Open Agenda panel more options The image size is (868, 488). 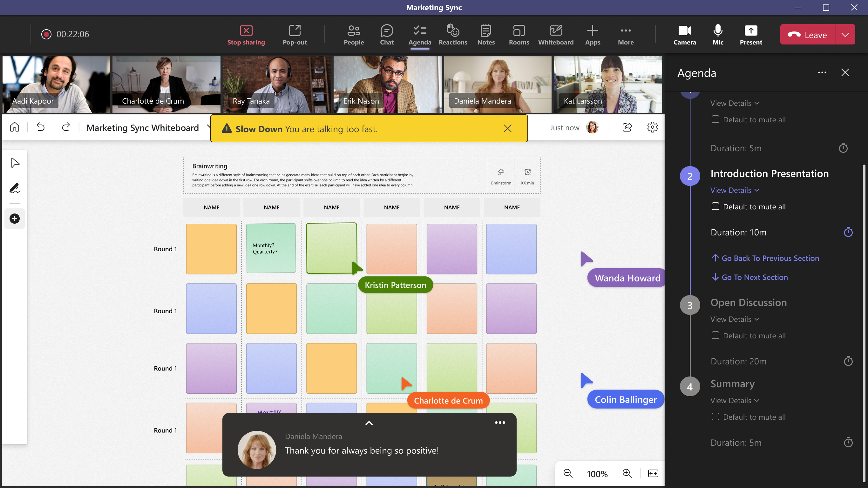pyautogui.click(x=822, y=73)
